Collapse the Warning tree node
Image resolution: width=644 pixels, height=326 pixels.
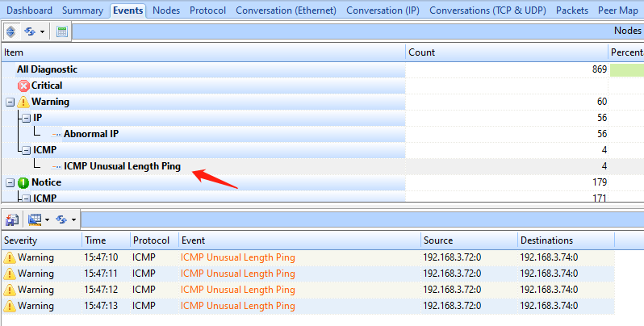click(x=10, y=102)
